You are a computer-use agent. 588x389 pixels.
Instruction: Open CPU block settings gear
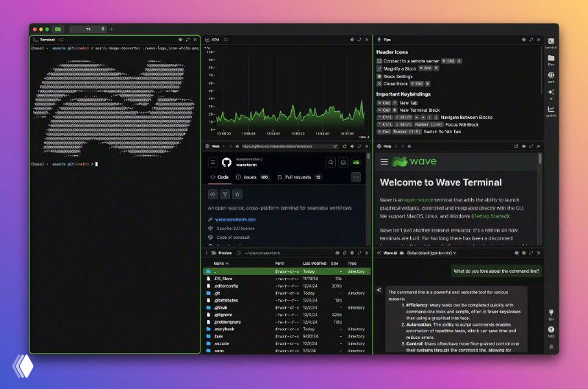(352, 40)
